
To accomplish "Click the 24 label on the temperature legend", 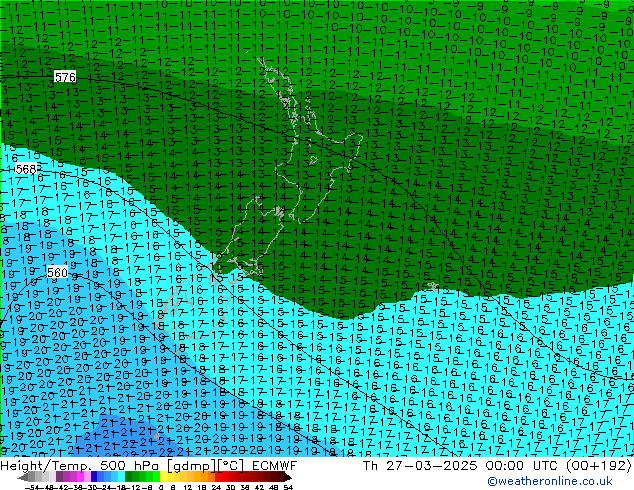I will 216,488.
